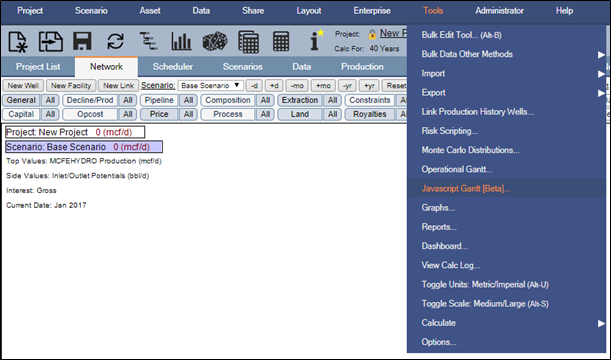Toggle the Price category button

tap(159, 114)
